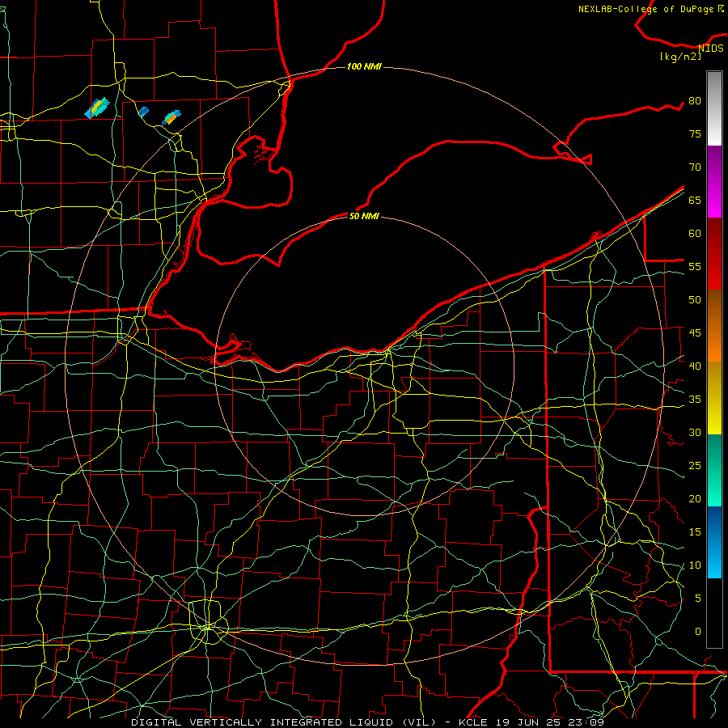Click the color scale value 20
The height and width of the screenshot is (728, 728).
[695, 498]
